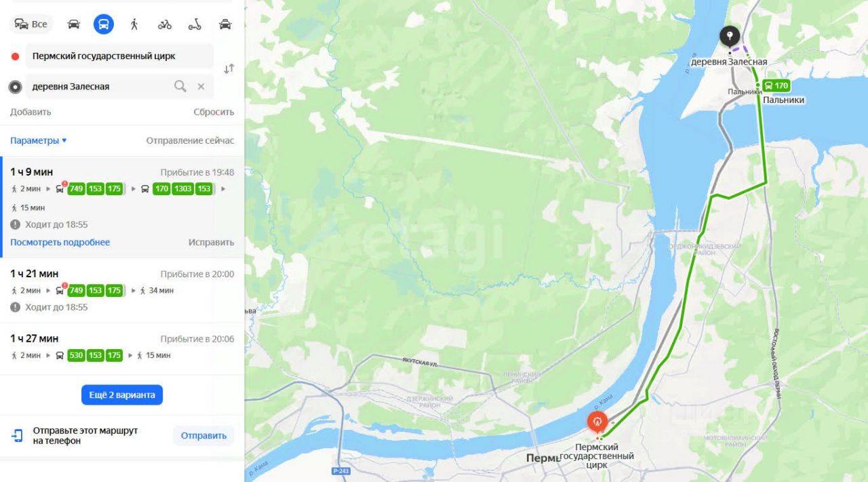Click the Отправить button

tap(203, 436)
